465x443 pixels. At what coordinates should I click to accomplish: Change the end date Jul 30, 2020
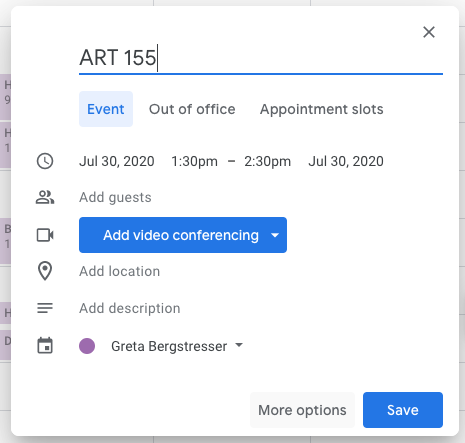(x=346, y=161)
